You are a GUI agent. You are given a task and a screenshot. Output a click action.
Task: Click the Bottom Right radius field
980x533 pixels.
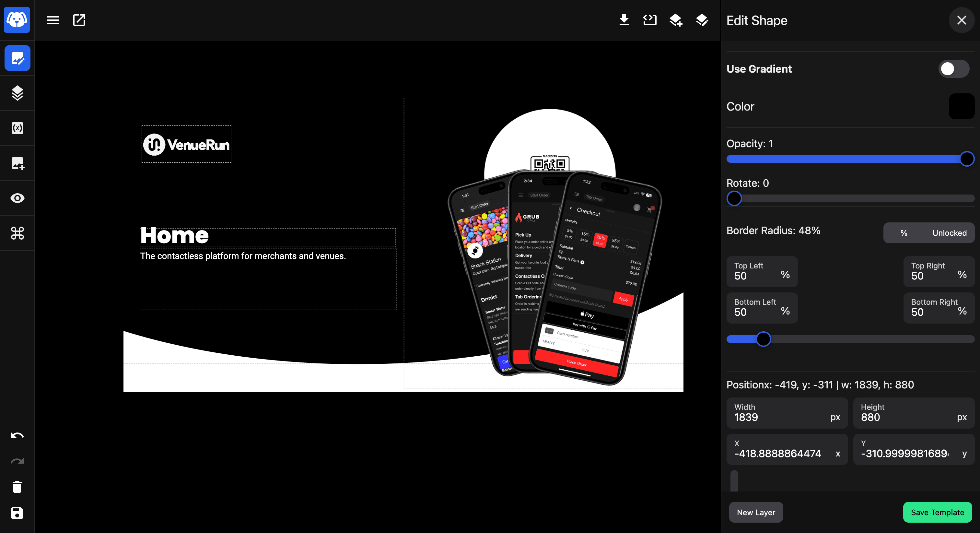(x=939, y=308)
